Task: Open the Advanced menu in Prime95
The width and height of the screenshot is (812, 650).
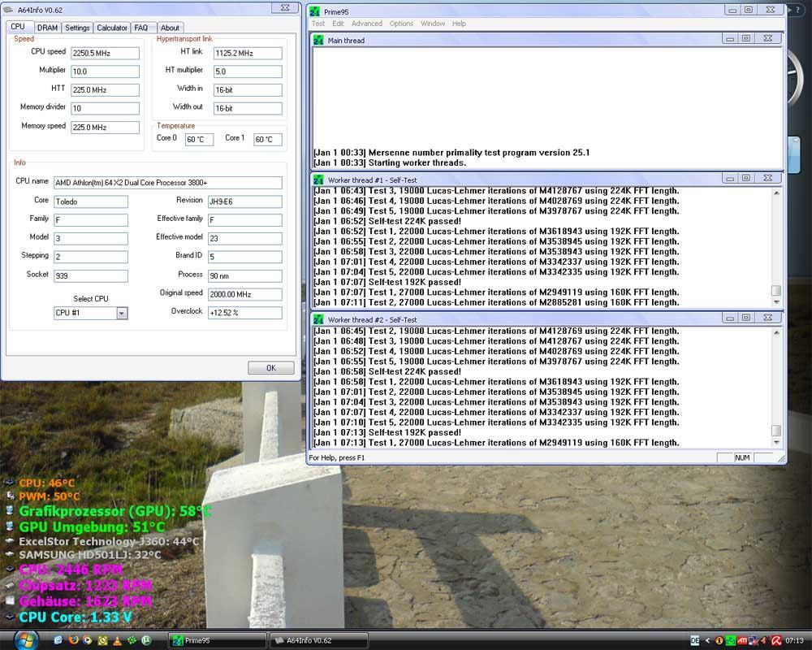Action: tap(367, 24)
